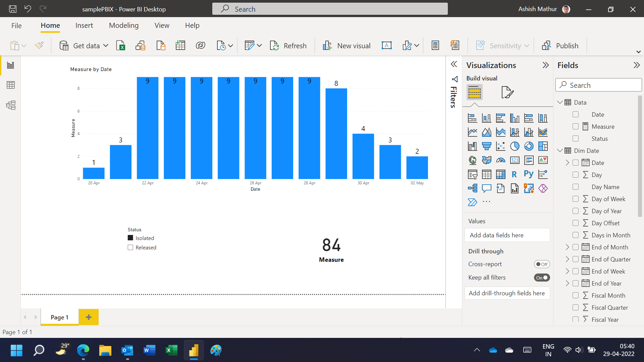Tick the Isolated status slicer checkbox
This screenshot has width=644, height=362.
pyautogui.click(x=130, y=238)
